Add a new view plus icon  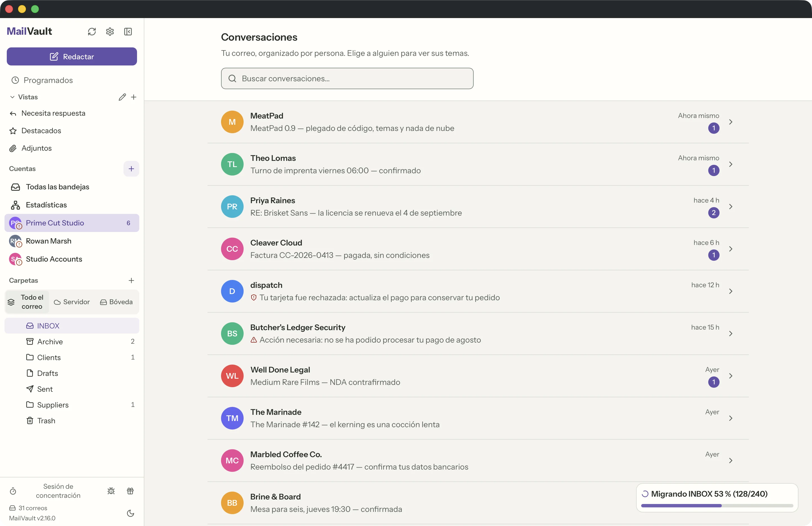pos(134,97)
